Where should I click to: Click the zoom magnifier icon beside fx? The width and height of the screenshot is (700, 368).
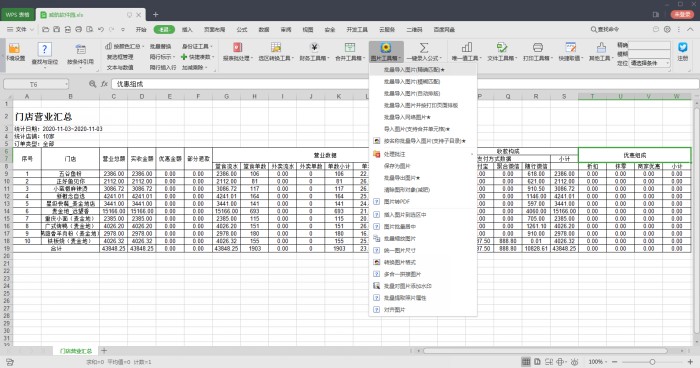pos(92,84)
